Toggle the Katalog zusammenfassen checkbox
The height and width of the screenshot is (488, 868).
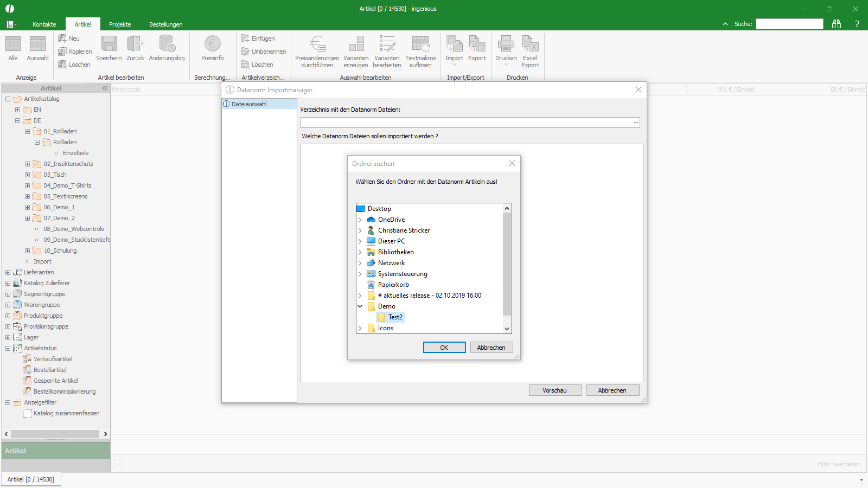27,413
